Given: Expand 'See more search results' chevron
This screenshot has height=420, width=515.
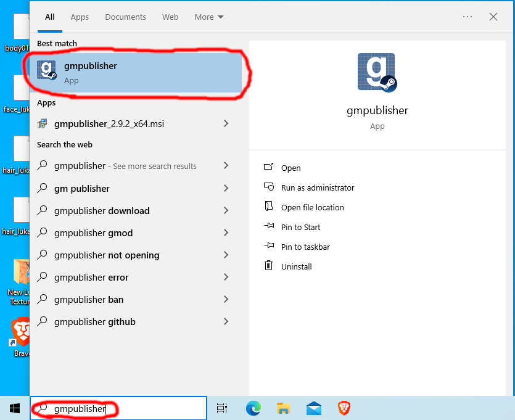Looking at the screenshot, I should 226,165.
